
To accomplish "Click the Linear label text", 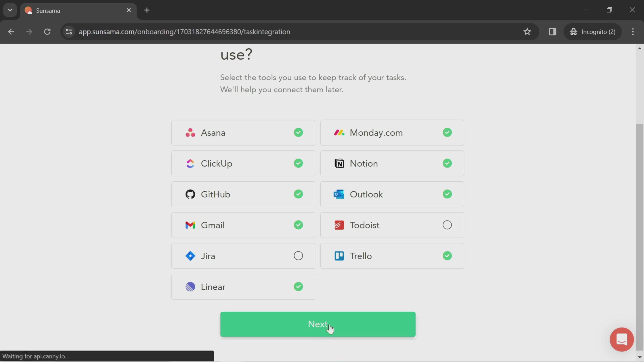I will (x=213, y=287).
